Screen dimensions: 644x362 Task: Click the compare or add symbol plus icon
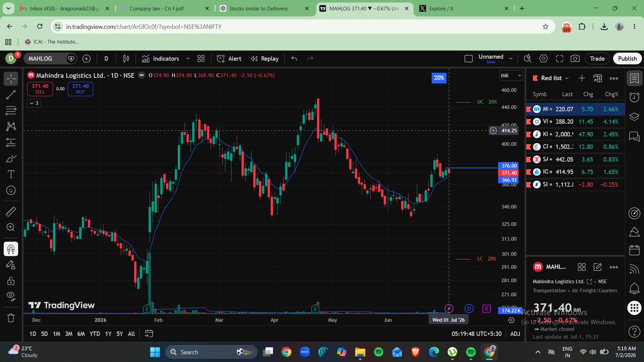point(86,58)
